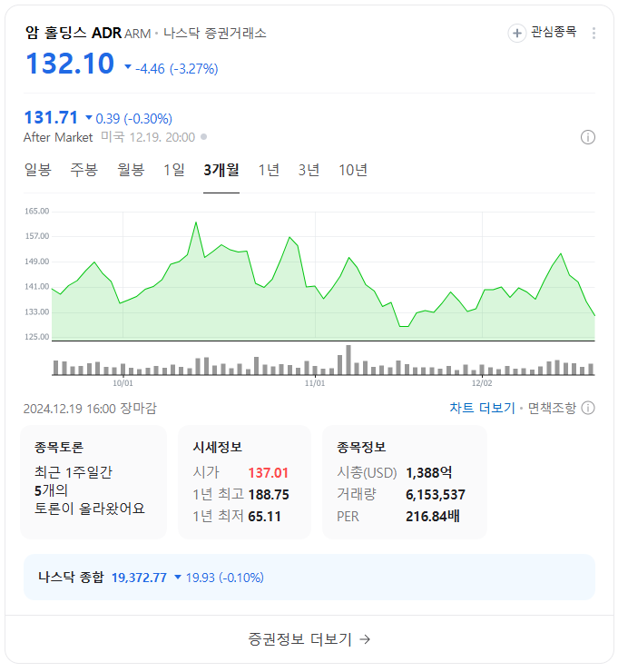Screen dimensions: 618x672
Task: Click the 나스닥 종합 index banner
Action: pos(309,577)
